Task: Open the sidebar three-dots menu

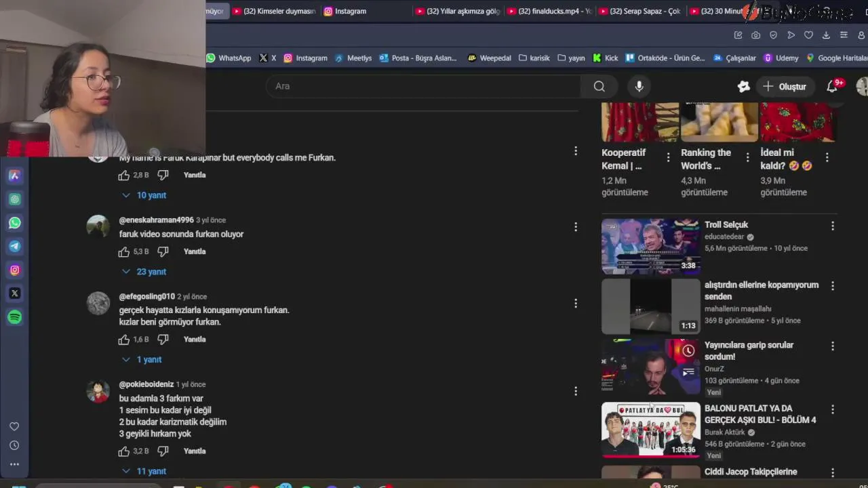Action: (14, 464)
